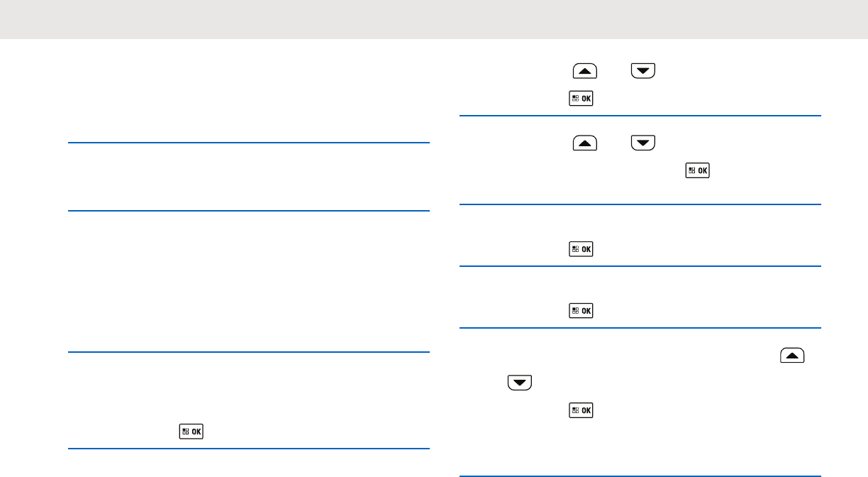Screen dimensions: 868x477
Task: Click the down arrow in the last right-column step
Action: pyautogui.click(x=521, y=383)
